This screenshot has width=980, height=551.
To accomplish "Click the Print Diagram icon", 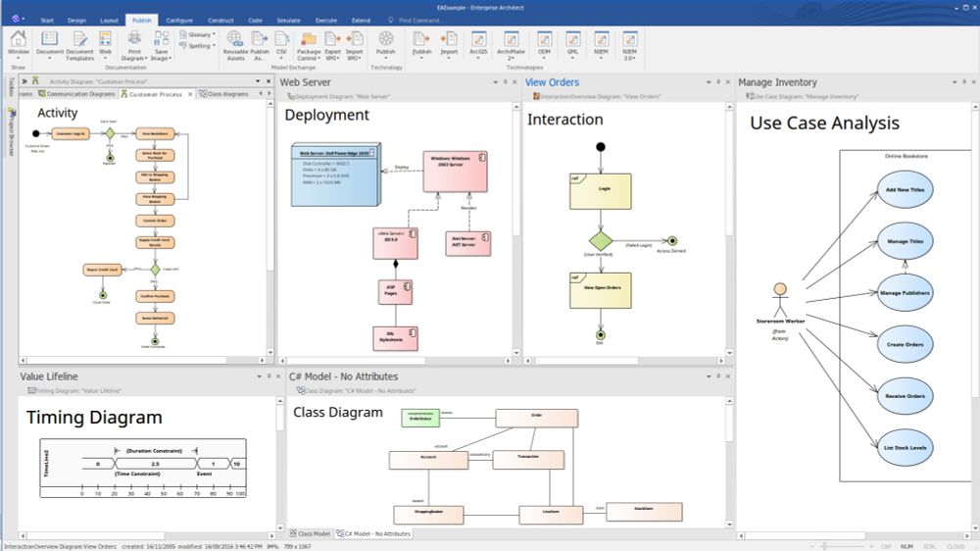I will click(133, 45).
